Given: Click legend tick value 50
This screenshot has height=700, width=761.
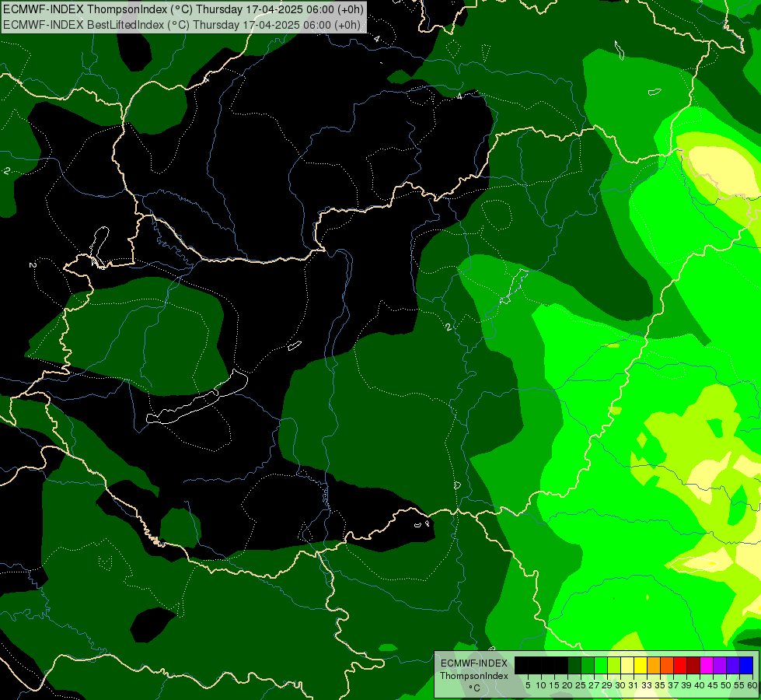Looking at the screenshot, I should [x=727, y=685].
